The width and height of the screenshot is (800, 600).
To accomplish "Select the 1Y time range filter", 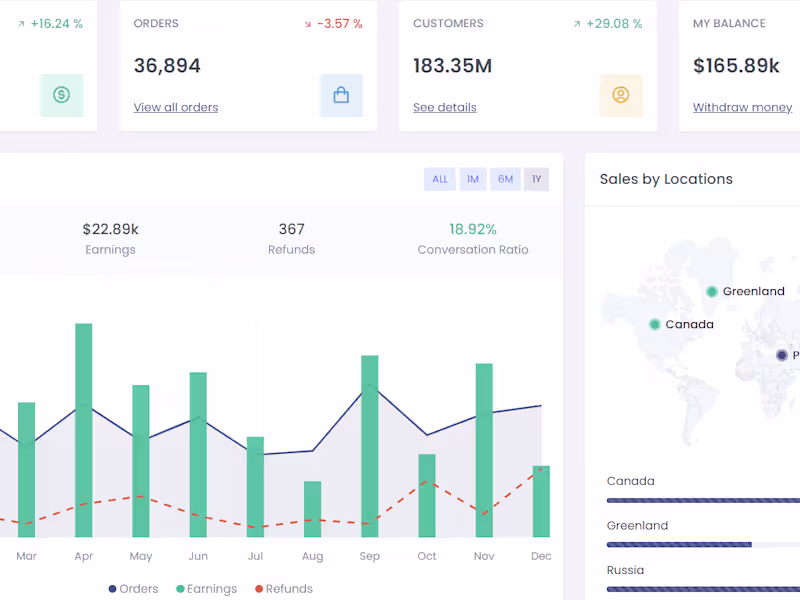I will click(536, 179).
